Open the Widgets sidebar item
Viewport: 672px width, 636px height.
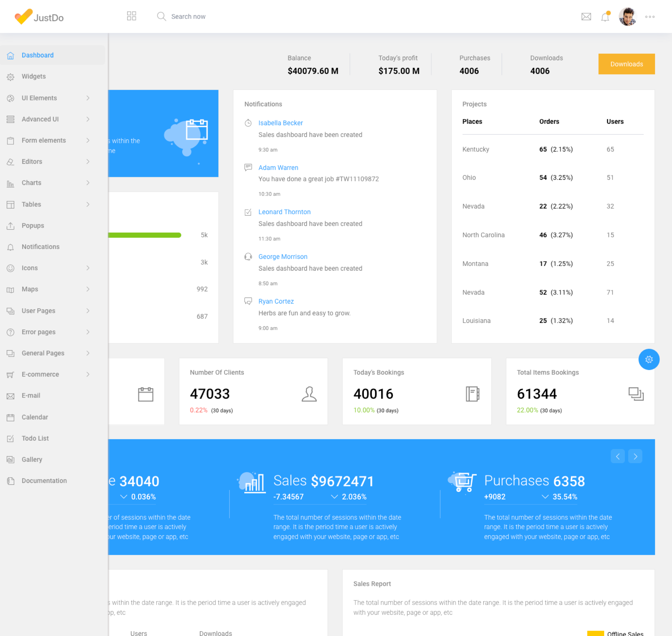point(34,76)
